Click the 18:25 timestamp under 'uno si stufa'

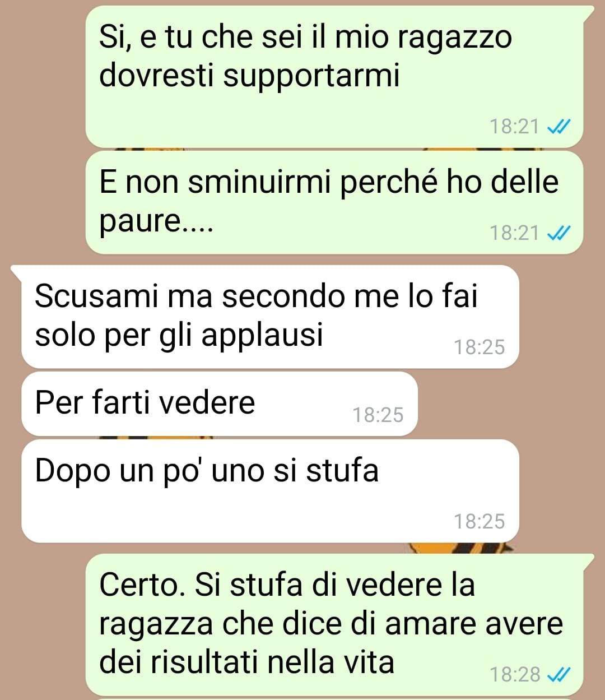tap(479, 521)
